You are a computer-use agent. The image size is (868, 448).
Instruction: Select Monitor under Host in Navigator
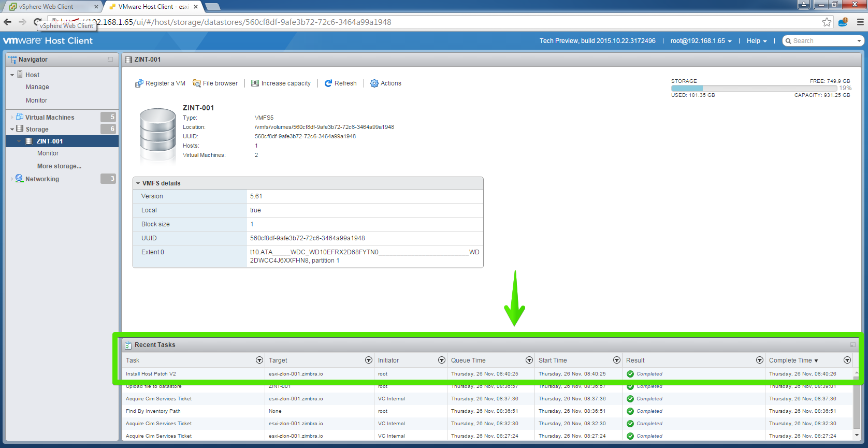(36, 100)
